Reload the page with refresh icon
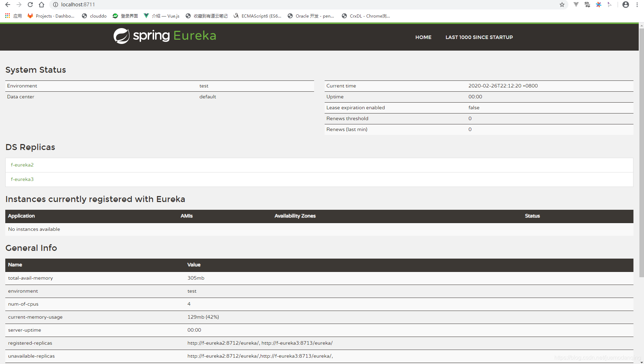Viewport: 644px width, 364px height. pyautogui.click(x=30, y=5)
